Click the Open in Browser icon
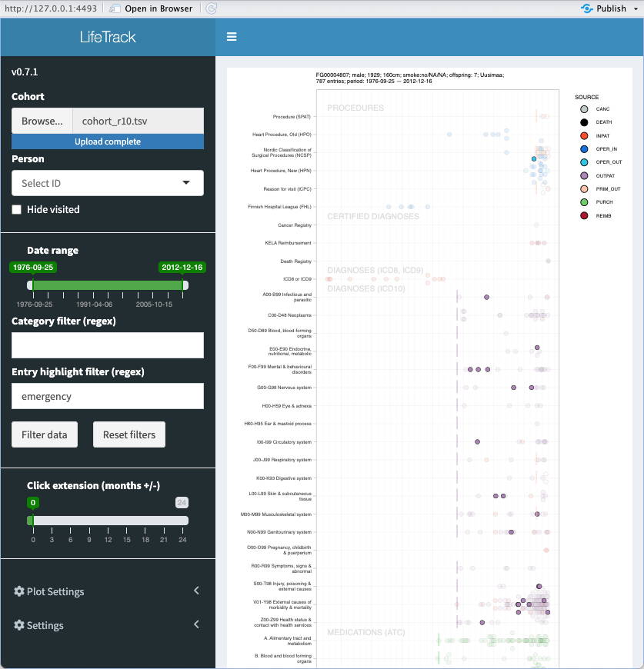 115,8
